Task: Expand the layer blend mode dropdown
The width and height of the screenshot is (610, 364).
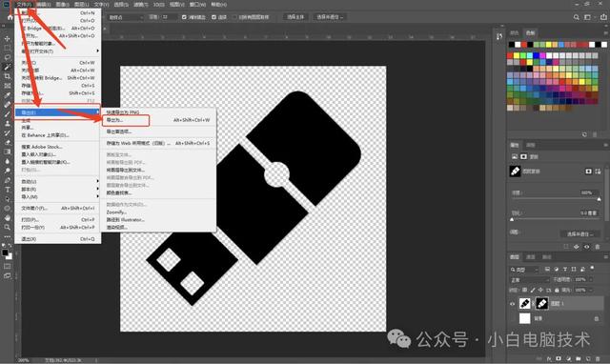Action: pyautogui.click(x=529, y=279)
